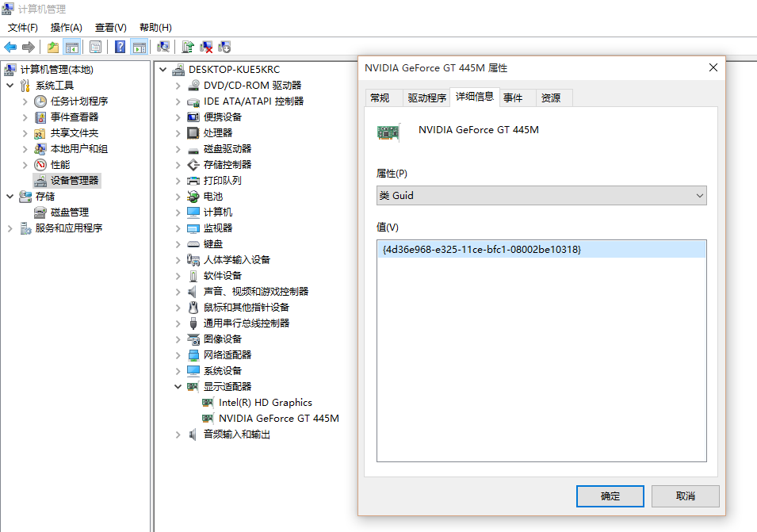Expand 本地用户和组 node
757x532 pixels.
coord(25,149)
